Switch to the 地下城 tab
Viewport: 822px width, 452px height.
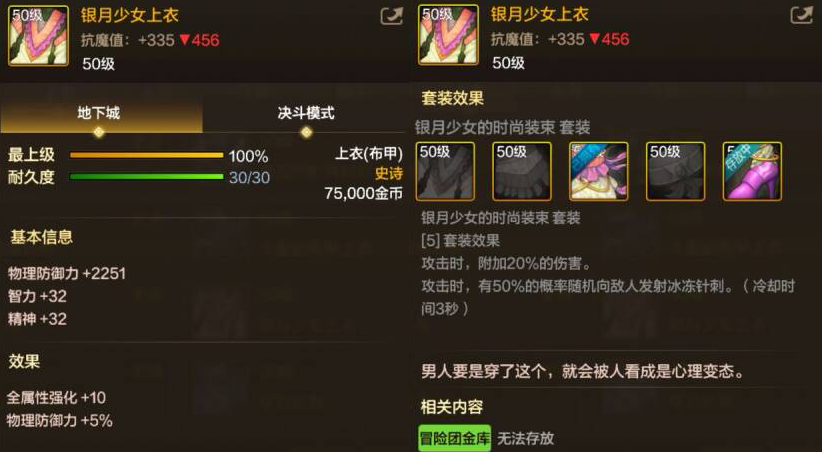click(101, 114)
